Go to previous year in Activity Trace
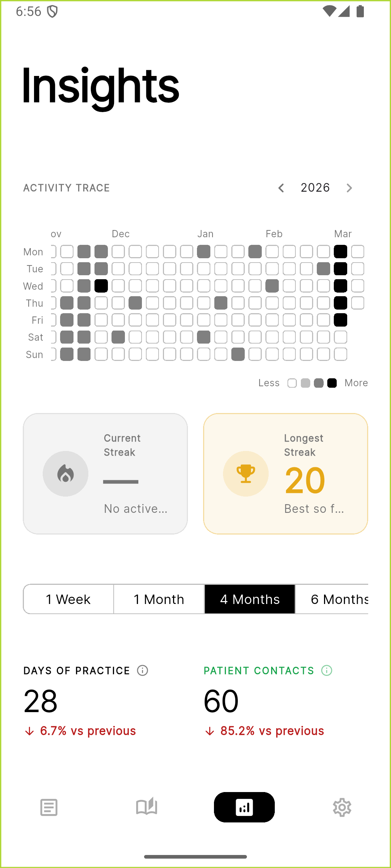The width and height of the screenshot is (391, 868). (x=281, y=188)
